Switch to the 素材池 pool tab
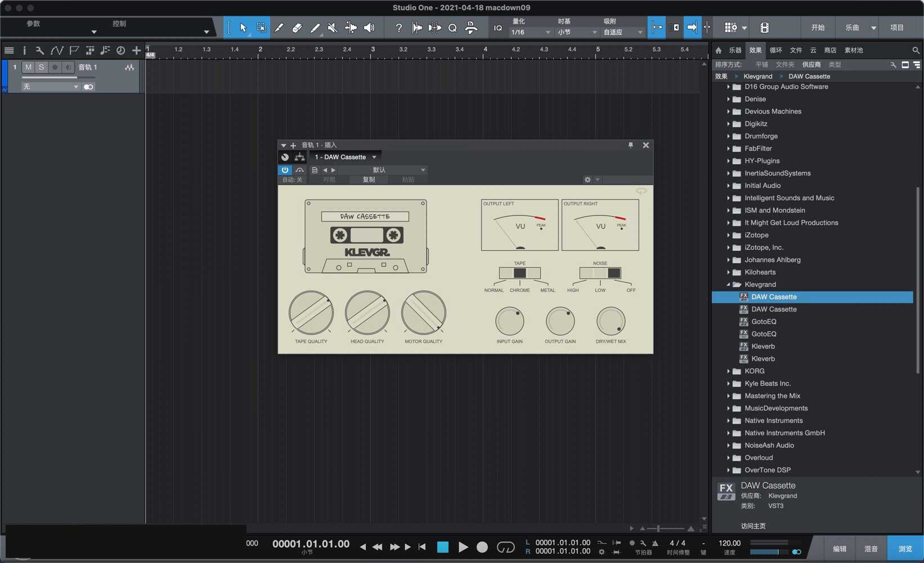Viewport: 924px width, 563px height. point(853,50)
